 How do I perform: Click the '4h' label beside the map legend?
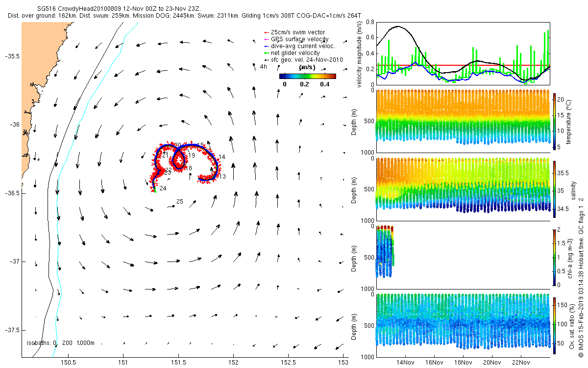pyautogui.click(x=263, y=67)
